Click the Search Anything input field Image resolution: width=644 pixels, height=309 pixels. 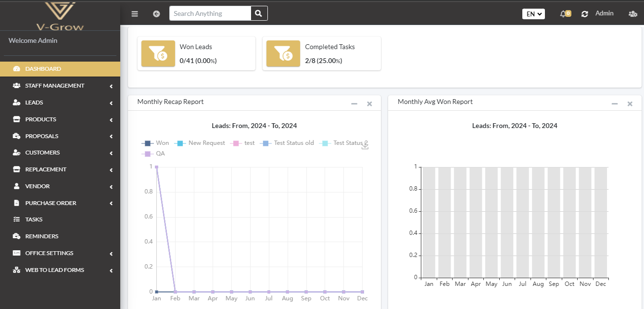click(x=210, y=13)
